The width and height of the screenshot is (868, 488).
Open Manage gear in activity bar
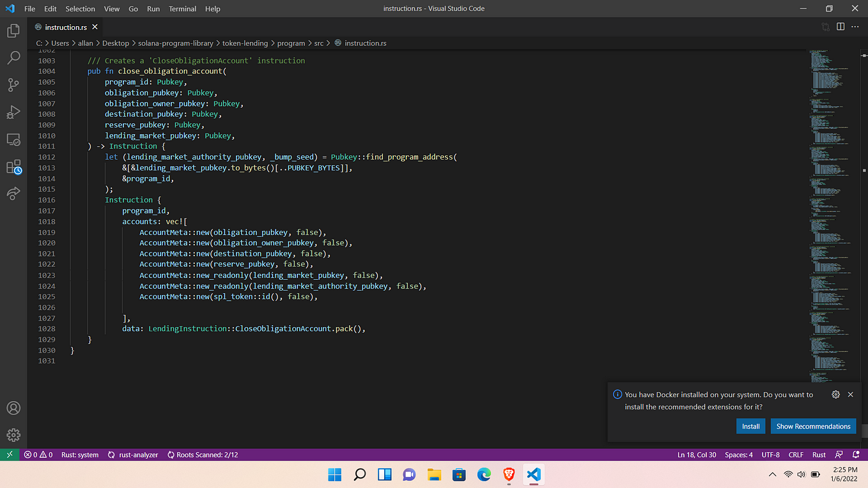pos(13,436)
